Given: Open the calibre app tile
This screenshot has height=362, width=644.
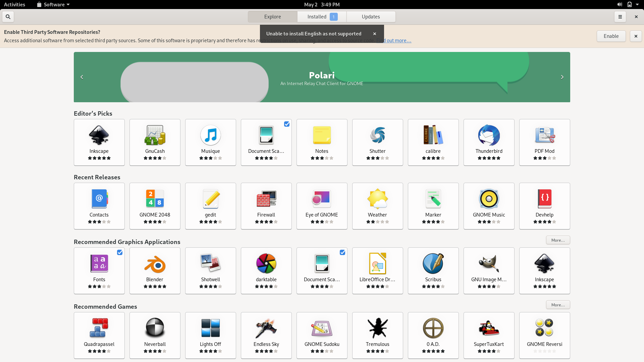Looking at the screenshot, I should pyautogui.click(x=433, y=142).
